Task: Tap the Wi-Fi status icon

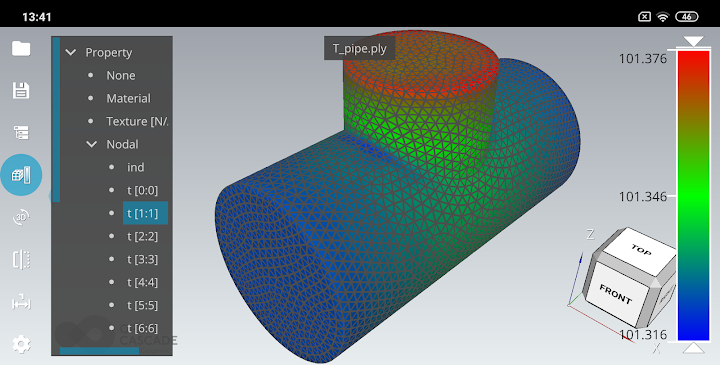Action: pyautogui.click(x=663, y=17)
